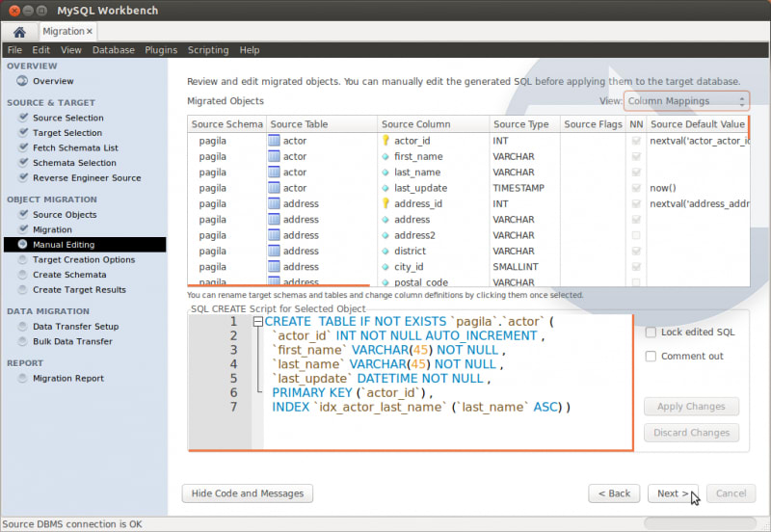The height and width of the screenshot is (532, 771).
Task: Click table icon of address district row
Action: click(274, 251)
